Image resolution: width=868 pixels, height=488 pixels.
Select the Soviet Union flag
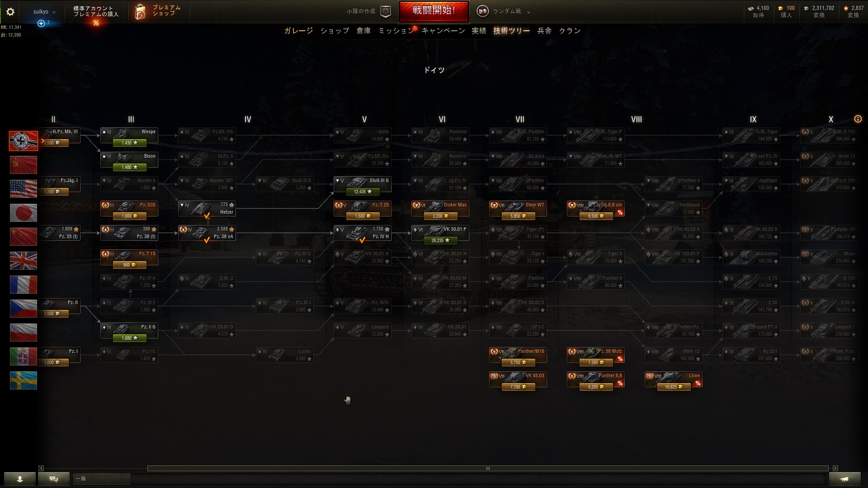click(24, 165)
